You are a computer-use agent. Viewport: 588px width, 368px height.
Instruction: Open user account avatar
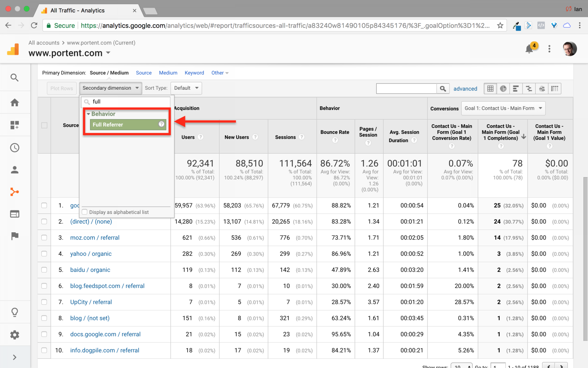pyautogui.click(x=570, y=49)
